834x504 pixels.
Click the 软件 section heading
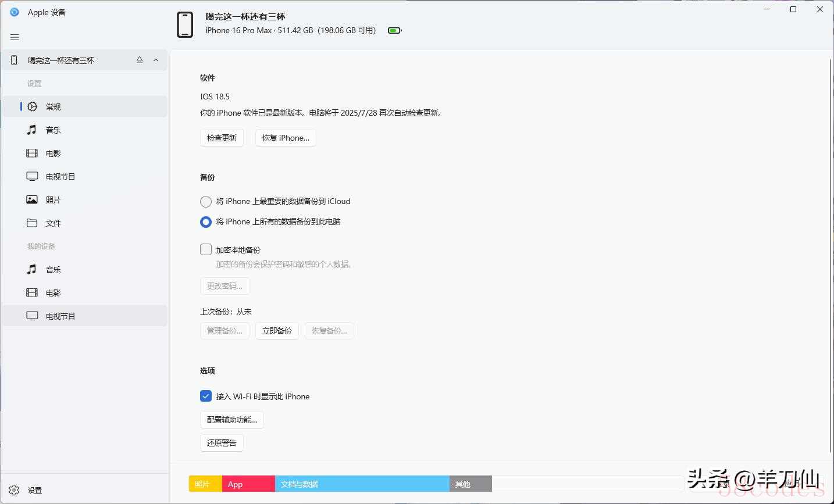click(x=208, y=78)
